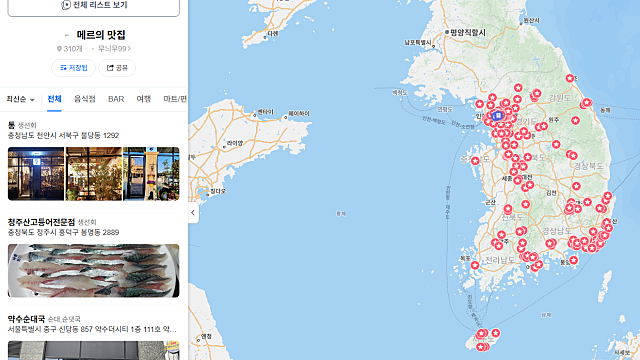Click the star marker directly east of 원주
The width and height of the screenshot is (640, 360).
(x=576, y=120)
